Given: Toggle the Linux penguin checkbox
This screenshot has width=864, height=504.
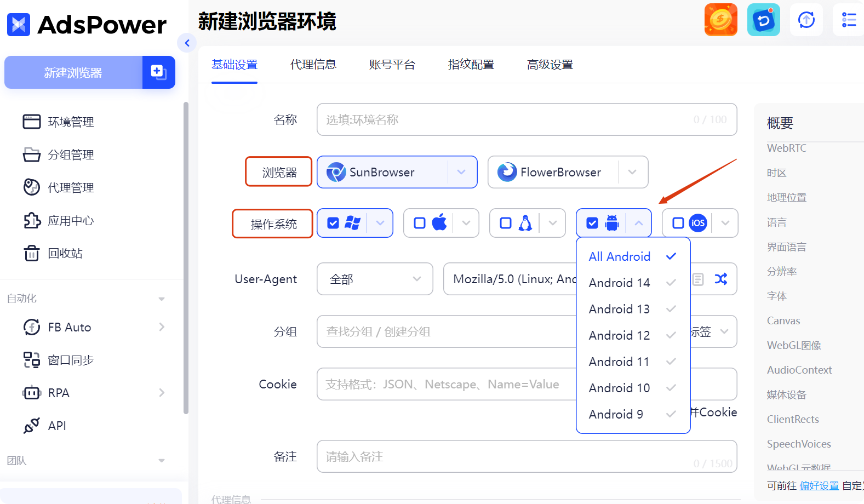Looking at the screenshot, I should pyautogui.click(x=506, y=223).
